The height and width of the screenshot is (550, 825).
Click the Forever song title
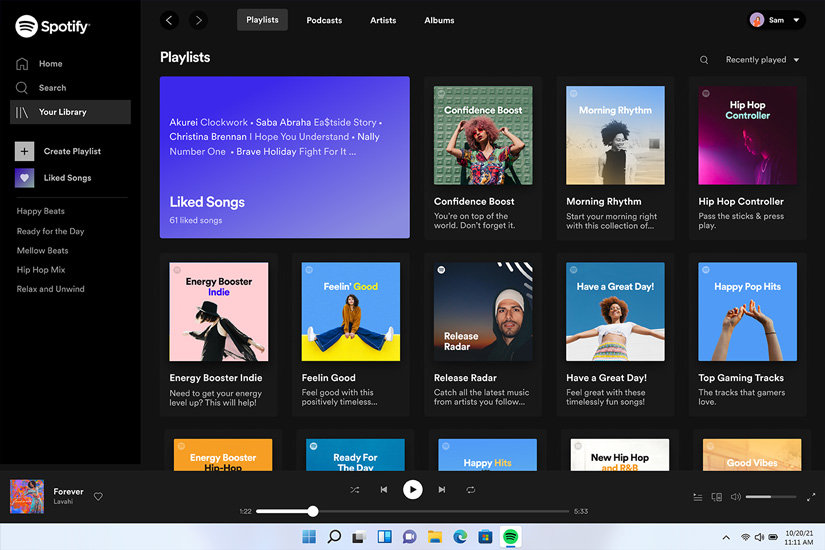point(68,491)
